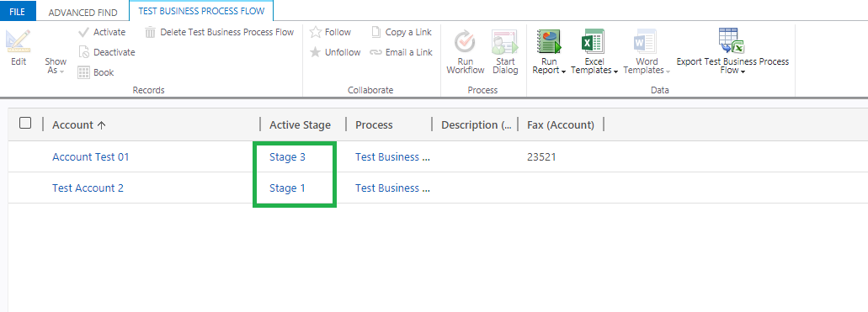Open Process link in Test Account 2 row
The height and width of the screenshot is (312, 868).
[x=392, y=188]
